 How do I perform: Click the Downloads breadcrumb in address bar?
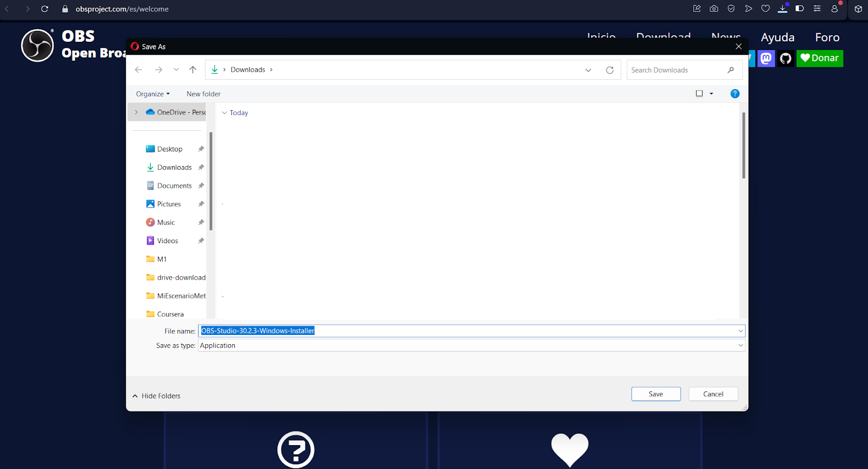[248, 69]
